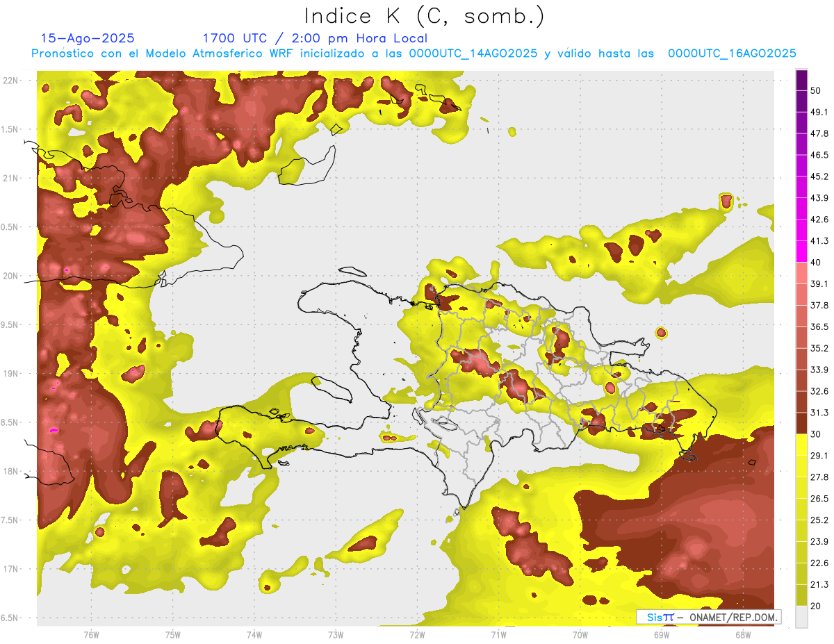834x644 pixels.
Task: Pick the dark brown colorbar segment between 30 and 31.3
Action: (801, 424)
